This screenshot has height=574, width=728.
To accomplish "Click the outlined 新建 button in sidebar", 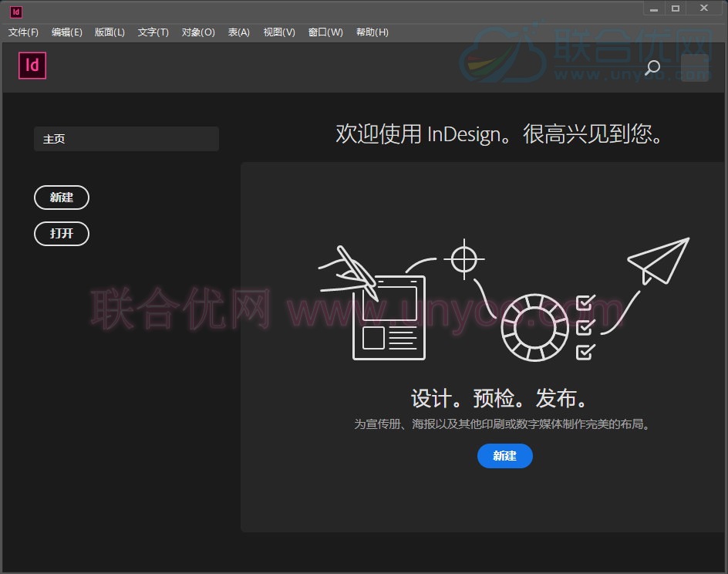I will click(62, 198).
